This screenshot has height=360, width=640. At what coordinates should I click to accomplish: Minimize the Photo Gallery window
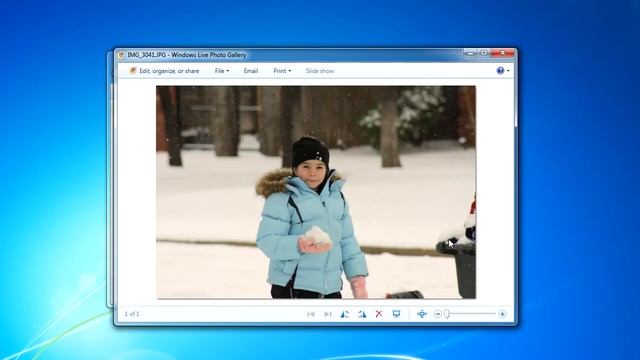(x=470, y=53)
